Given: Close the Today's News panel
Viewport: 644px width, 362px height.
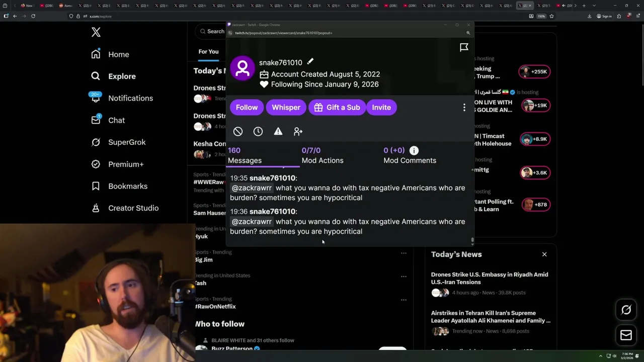Looking at the screenshot, I should pos(544,254).
